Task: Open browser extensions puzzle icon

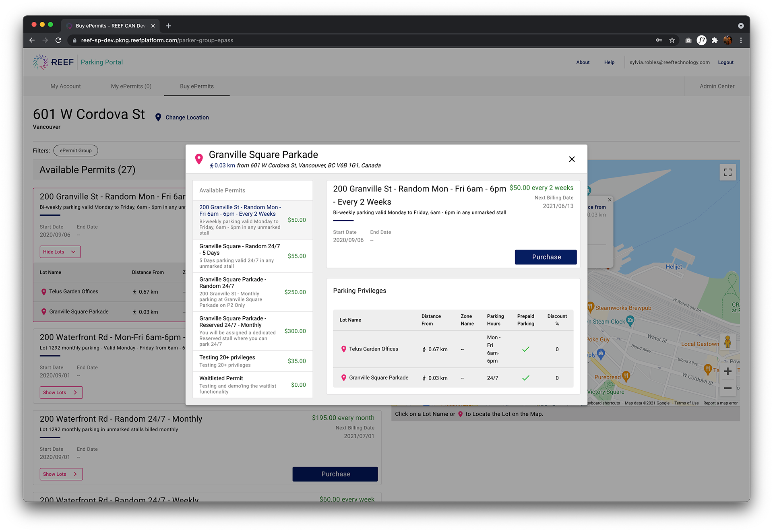Action: 715,40
